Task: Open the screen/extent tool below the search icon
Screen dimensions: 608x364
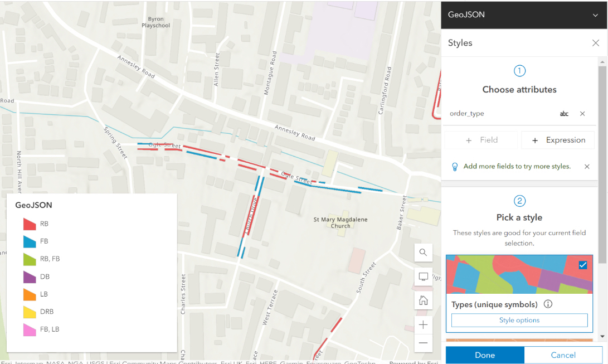Action: pyautogui.click(x=423, y=276)
